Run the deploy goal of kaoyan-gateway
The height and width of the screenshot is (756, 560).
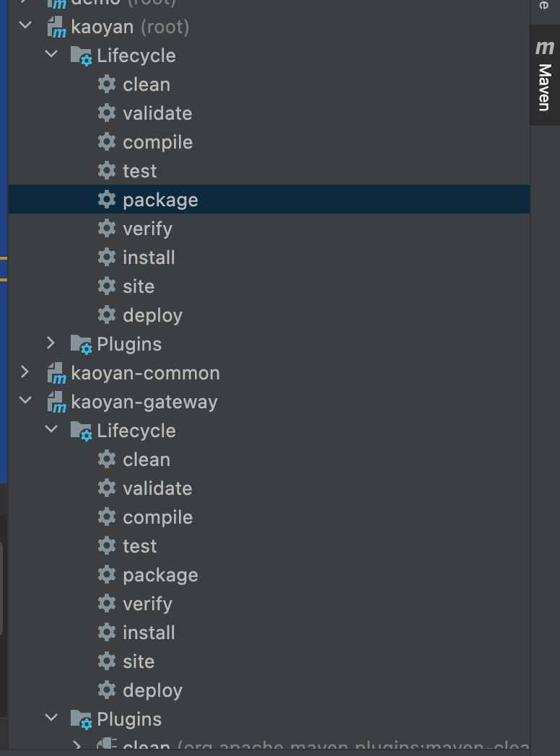tap(152, 690)
